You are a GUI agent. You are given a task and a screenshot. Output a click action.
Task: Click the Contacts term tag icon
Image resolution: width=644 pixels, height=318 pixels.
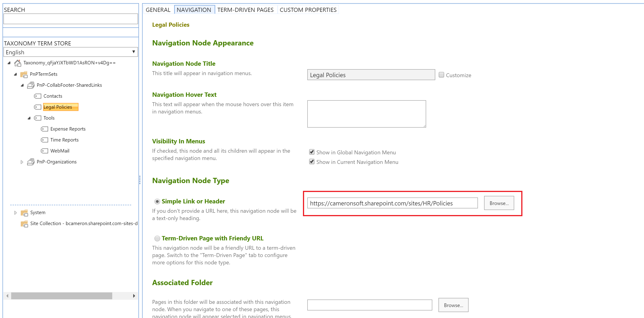tap(37, 96)
